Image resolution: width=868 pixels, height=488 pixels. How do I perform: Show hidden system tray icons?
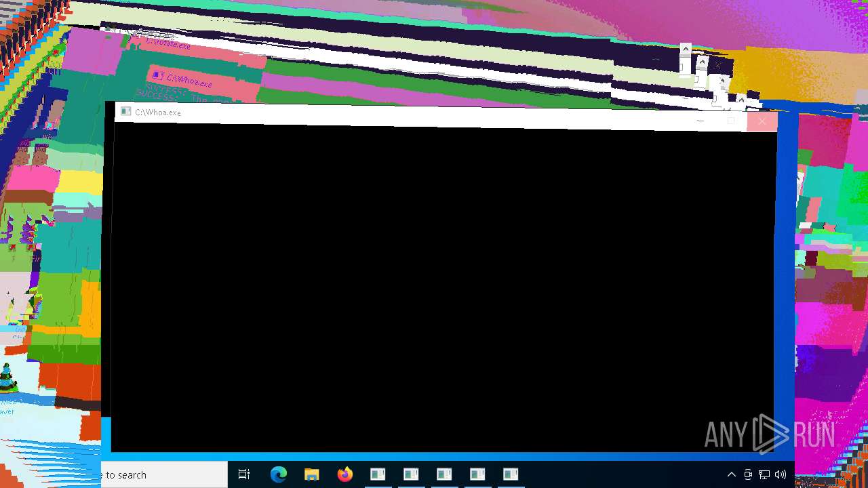click(732, 474)
